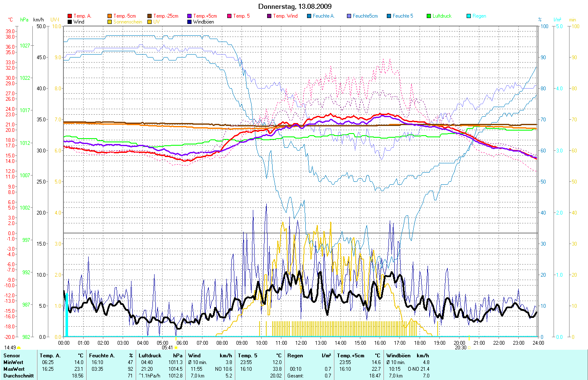The width and height of the screenshot is (588, 380).
Task: Click the Windböen legend label
Action: click(x=203, y=22)
